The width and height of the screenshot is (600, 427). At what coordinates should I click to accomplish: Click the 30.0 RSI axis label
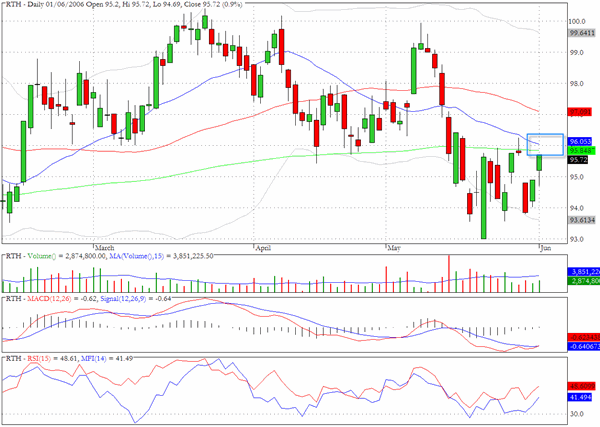click(x=577, y=414)
